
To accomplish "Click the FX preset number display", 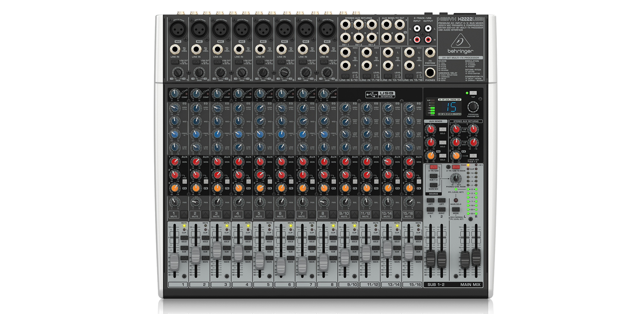I will tap(452, 107).
